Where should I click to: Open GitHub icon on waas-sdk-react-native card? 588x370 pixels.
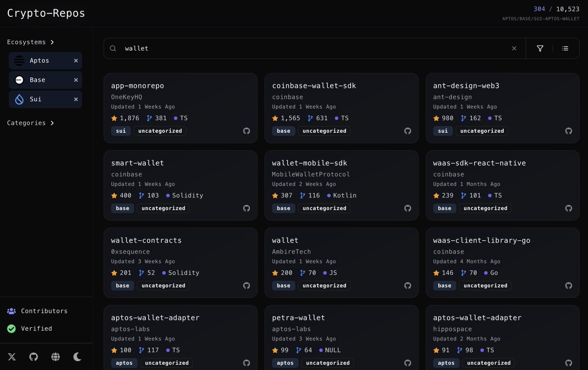pos(568,208)
